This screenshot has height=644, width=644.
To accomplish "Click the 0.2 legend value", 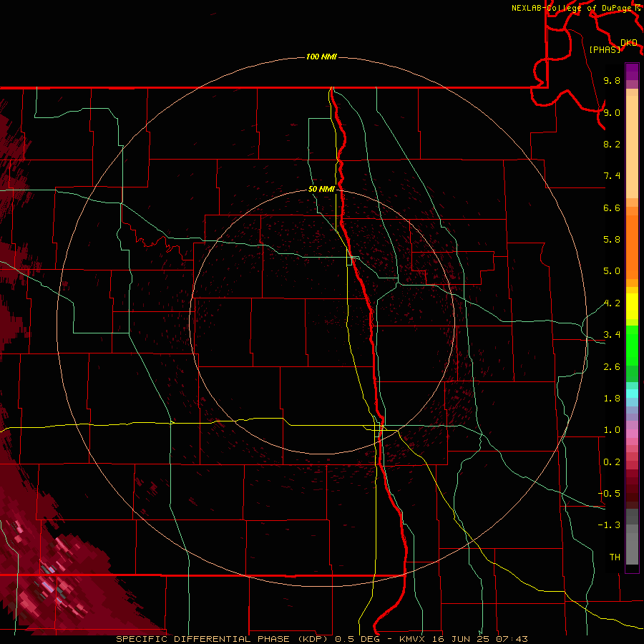I will [612, 462].
